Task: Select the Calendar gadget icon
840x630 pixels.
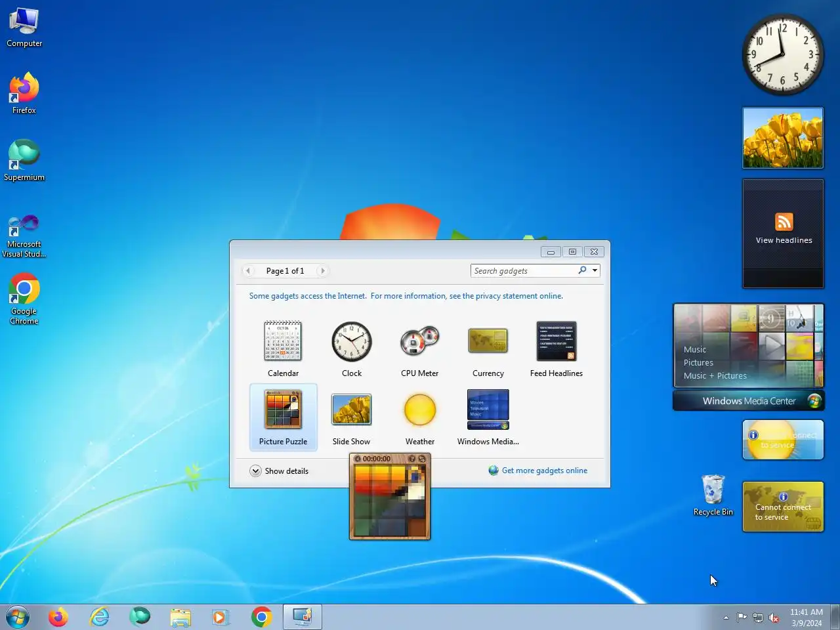Action: click(283, 341)
